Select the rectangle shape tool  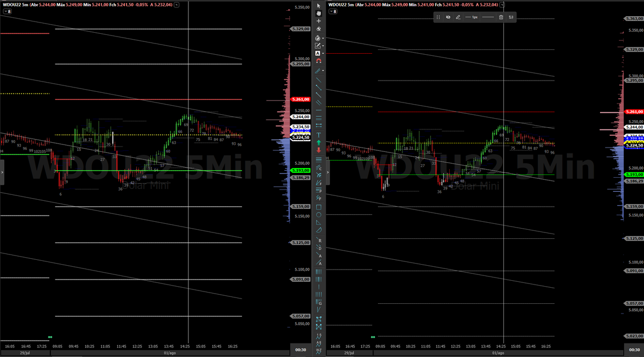tap(318, 207)
